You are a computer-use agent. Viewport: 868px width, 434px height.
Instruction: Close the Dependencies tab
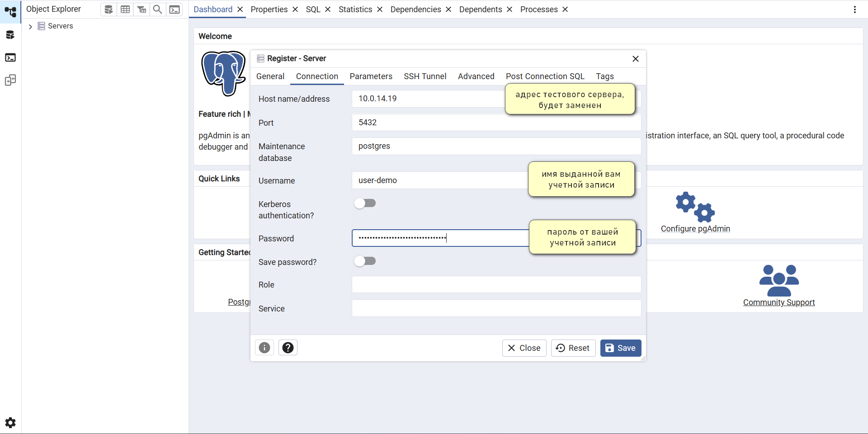pos(448,9)
